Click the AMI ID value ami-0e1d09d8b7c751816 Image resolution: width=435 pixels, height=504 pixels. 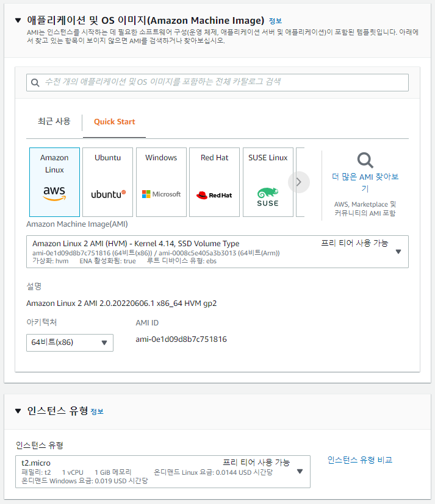click(x=181, y=339)
